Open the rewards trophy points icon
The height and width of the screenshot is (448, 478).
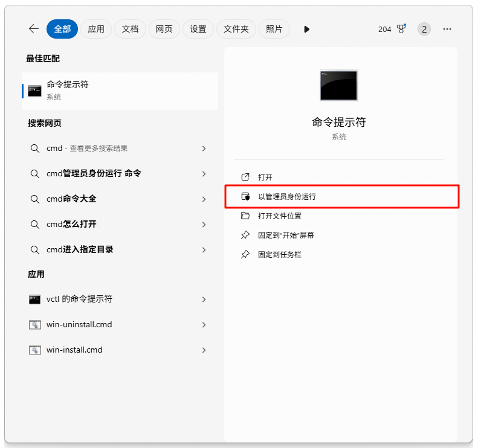(401, 29)
